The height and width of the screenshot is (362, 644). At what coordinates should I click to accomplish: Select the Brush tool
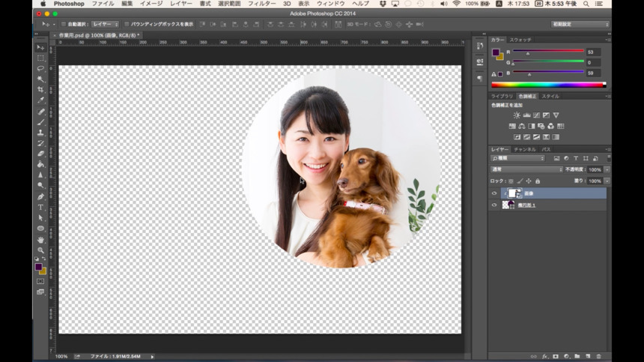[40, 122]
